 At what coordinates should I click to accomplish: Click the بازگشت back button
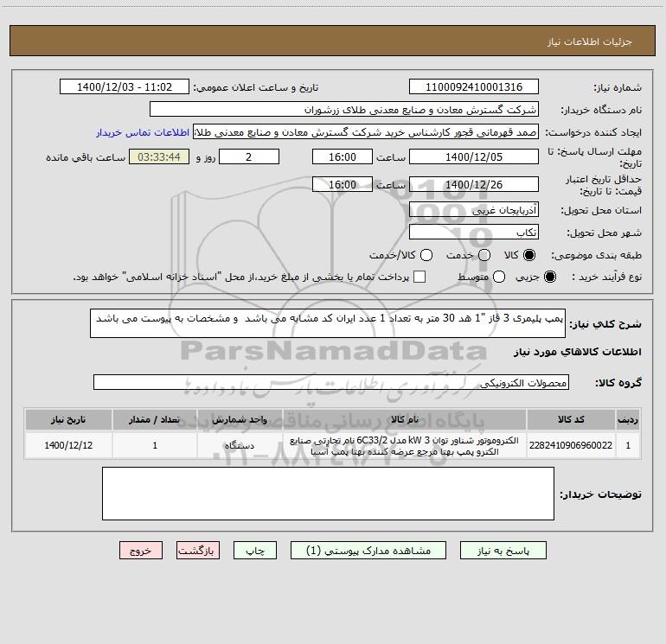pyautogui.click(x=198, y=551)
